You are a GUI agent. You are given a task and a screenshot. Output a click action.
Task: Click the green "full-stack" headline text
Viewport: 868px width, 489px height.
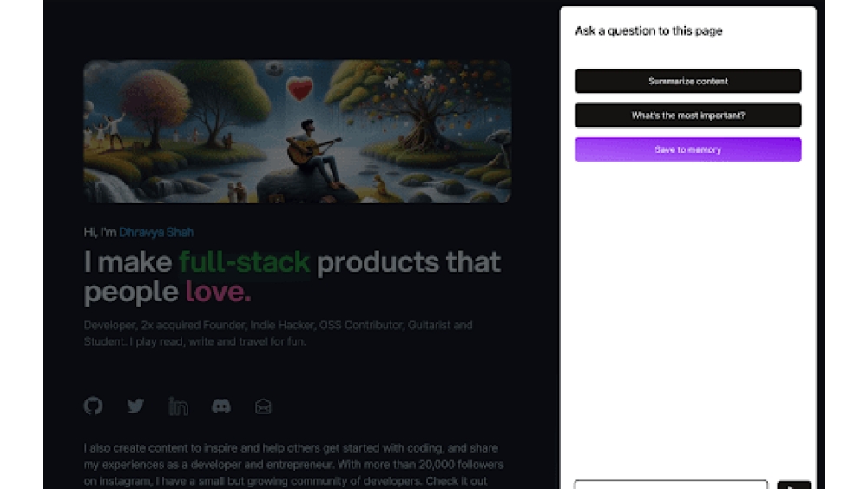(x=244, y=261)
